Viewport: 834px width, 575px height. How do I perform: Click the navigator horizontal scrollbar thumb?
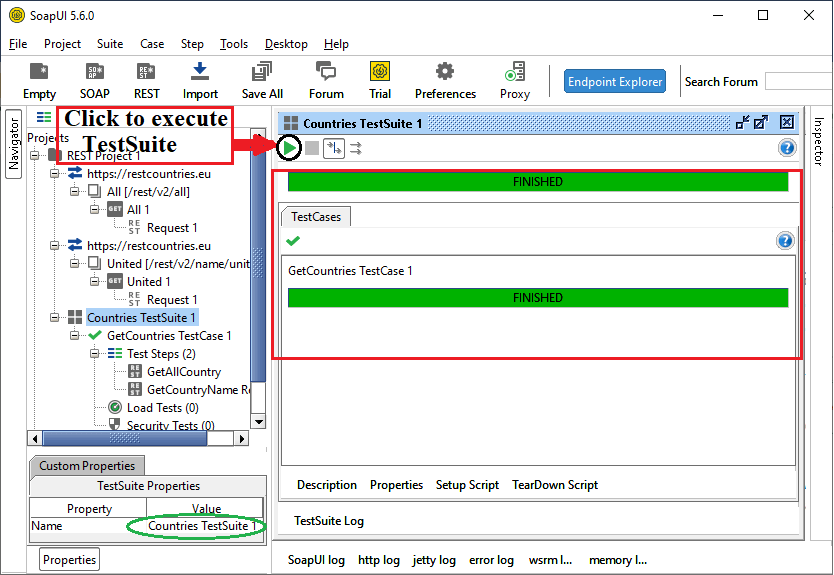pyautogui.click(x=124, y=438)
